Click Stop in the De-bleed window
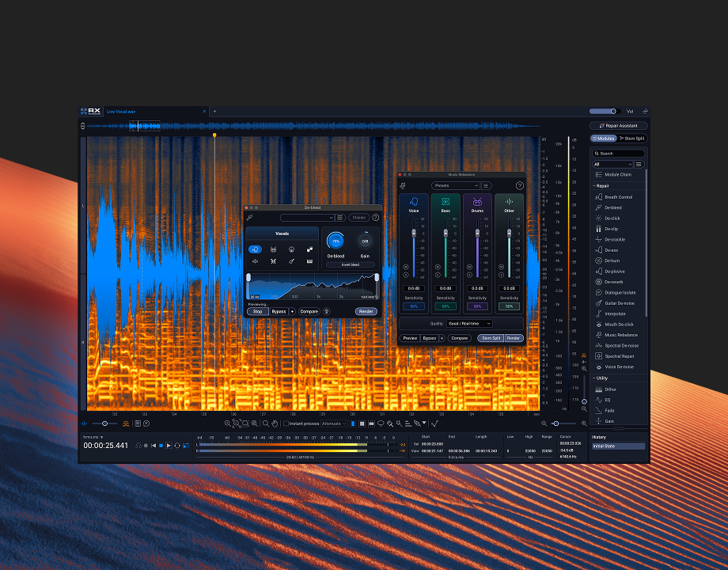 tap(258, 312)
